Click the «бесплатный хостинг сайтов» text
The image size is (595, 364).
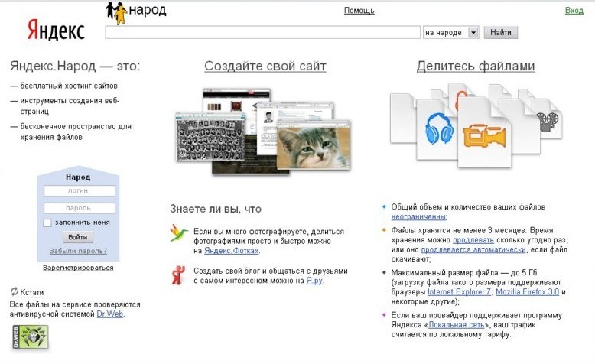point(69,86)
